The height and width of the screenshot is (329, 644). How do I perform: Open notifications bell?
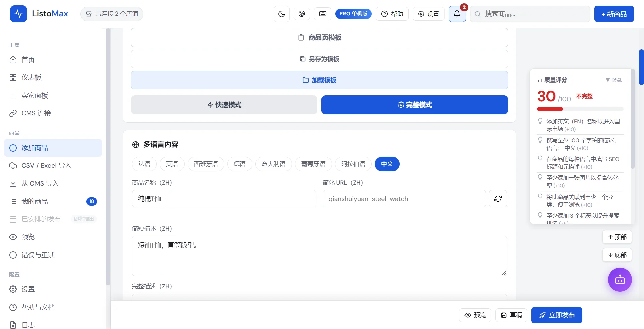click(x=457, y=14)
